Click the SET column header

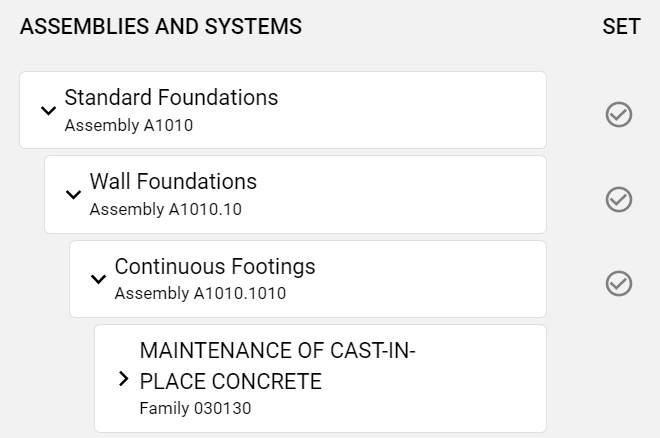[621, 27]
